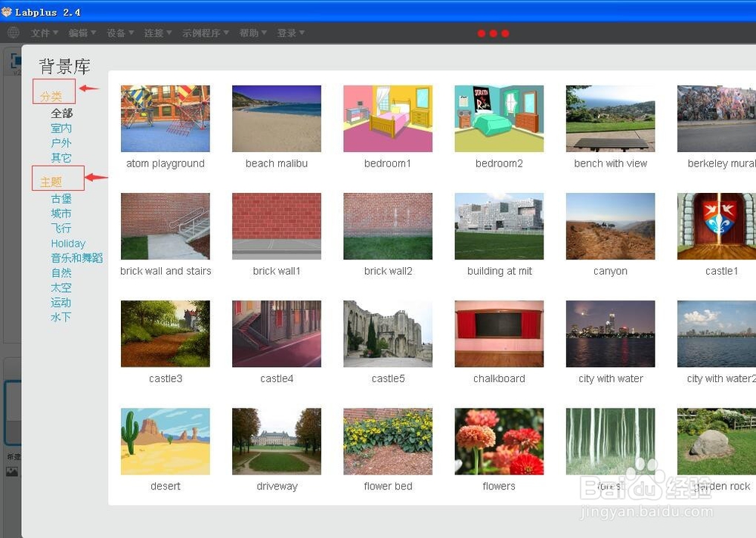Choose the brick wall2 backdrop
Viewport: 756px width, 538px height.
[x=388, y=226]
